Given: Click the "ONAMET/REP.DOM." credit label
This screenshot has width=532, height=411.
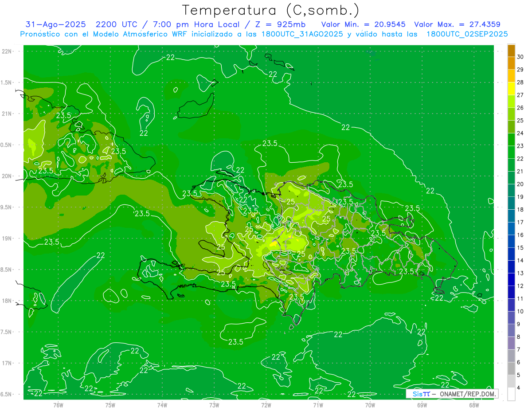Looking at the screenshot, I should [x=468, y=394].
